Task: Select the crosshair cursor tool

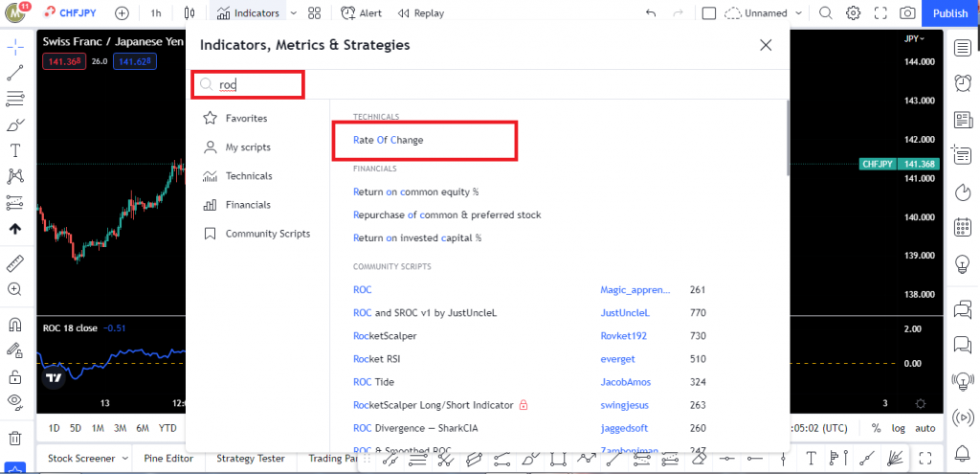Action: click(x=15, y=47)
